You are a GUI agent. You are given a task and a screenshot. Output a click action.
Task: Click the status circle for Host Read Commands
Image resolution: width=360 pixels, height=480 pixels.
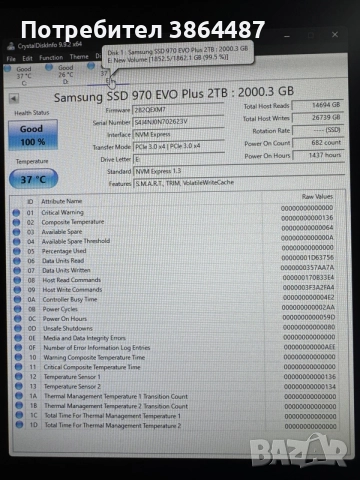click(17, 280)
